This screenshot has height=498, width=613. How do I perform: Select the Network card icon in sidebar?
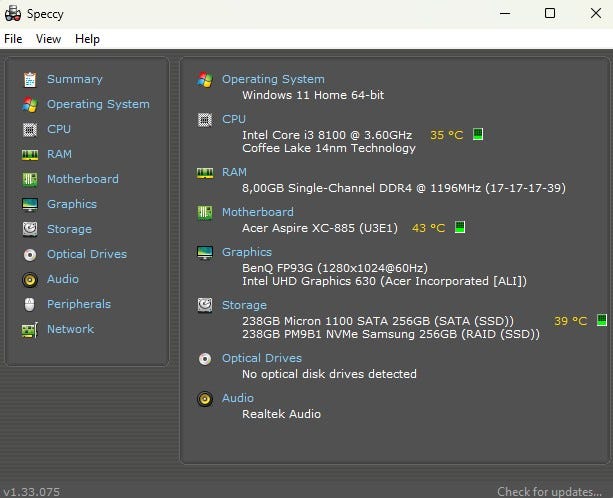30,330
